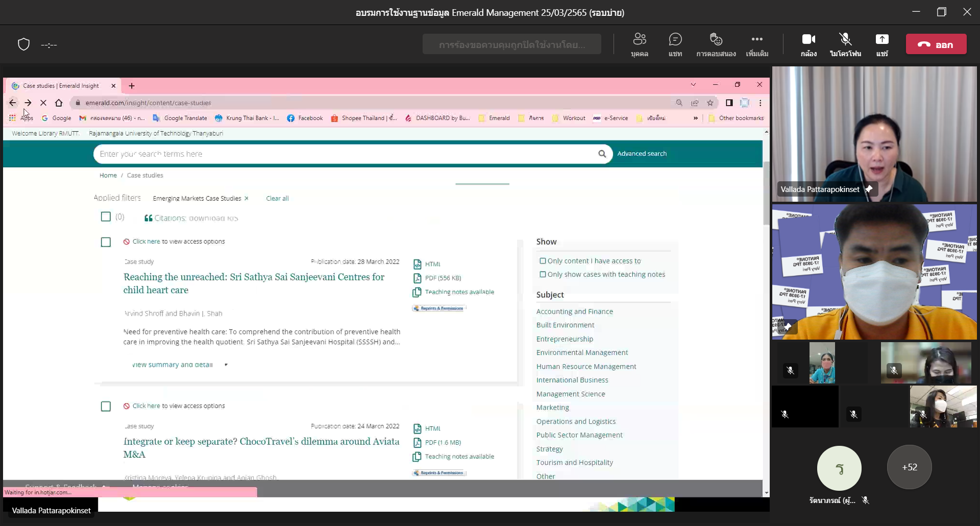Select Marketing subject filter
This screenshot has width=980, height=526.
click(x=552, y=408)
